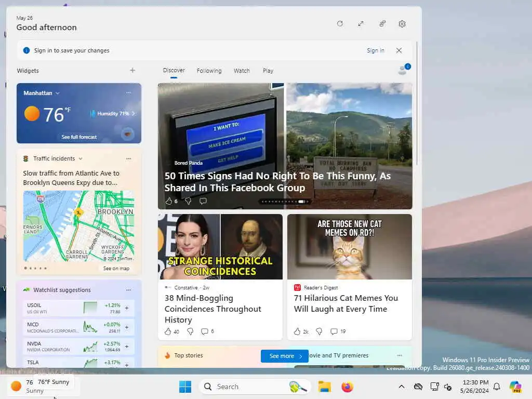532x399 pixels.
Task: Open notification bell in taskbar
Action: coord(497,387)
